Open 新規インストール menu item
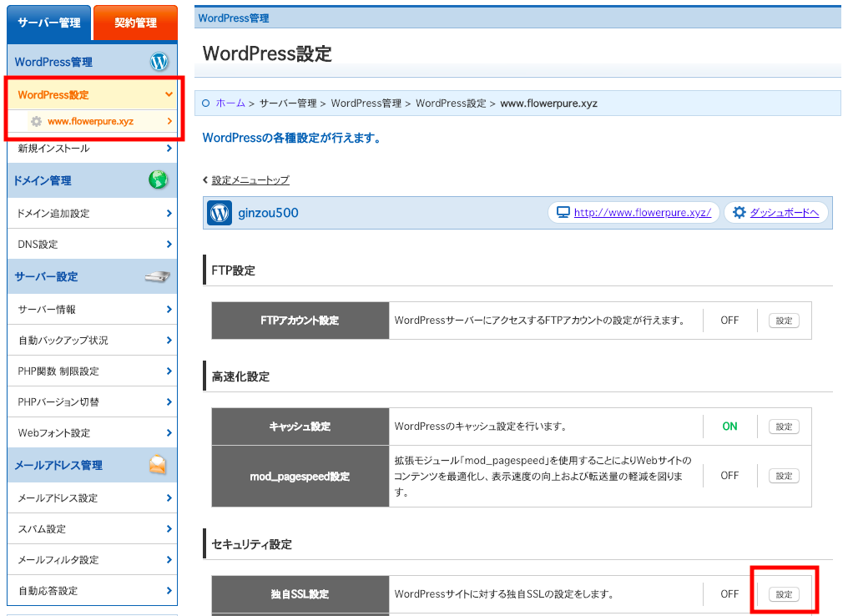848x616 pixels. tap(93, 149)
